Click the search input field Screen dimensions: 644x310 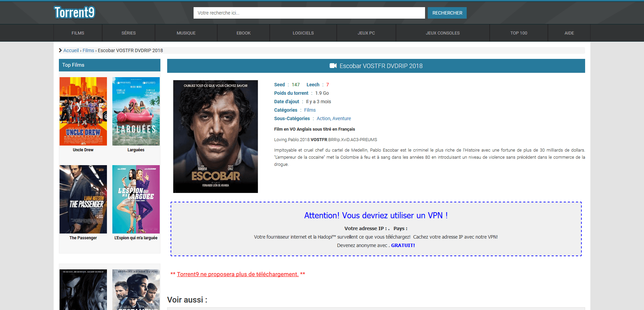(309, 13)
